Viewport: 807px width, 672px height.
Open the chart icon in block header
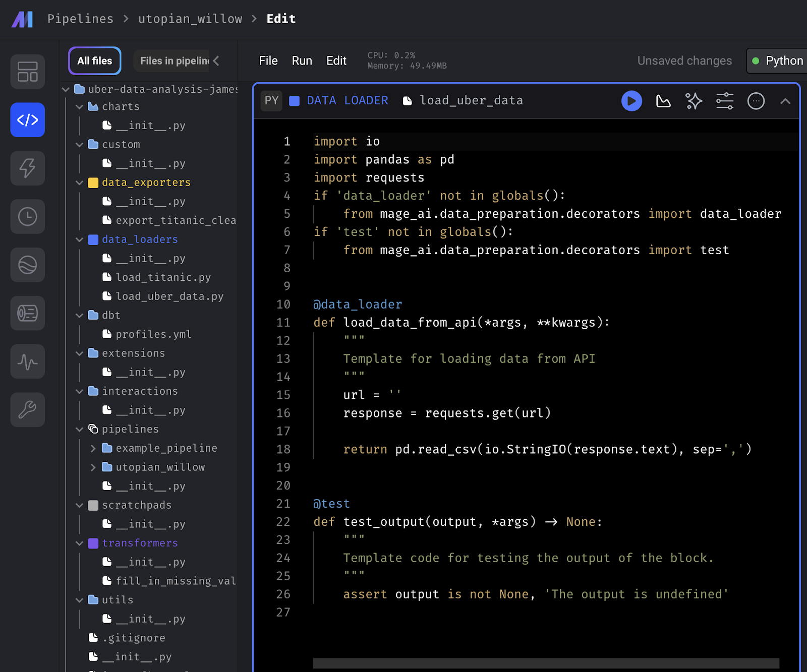point(663,101)
